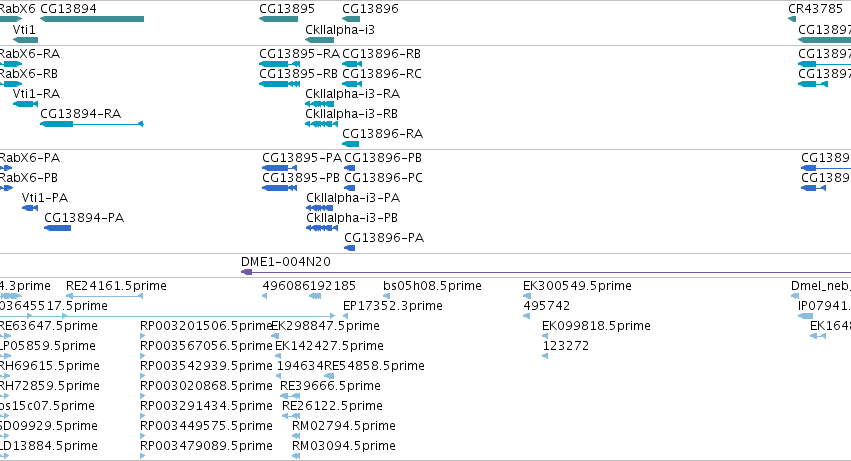Viewport: 851px width, 461px height.
Task: Click the 495742 feature label
Action: point(547,306)
